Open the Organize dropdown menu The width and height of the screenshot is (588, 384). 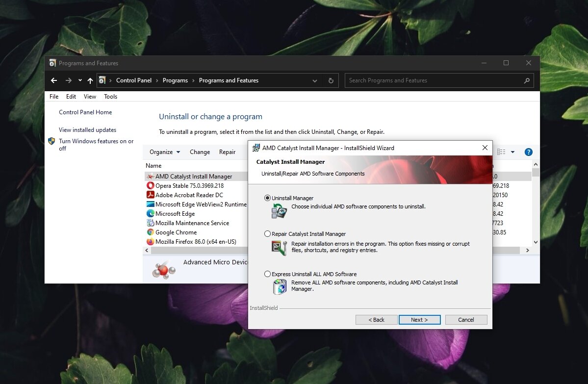(x=164, y=152)
